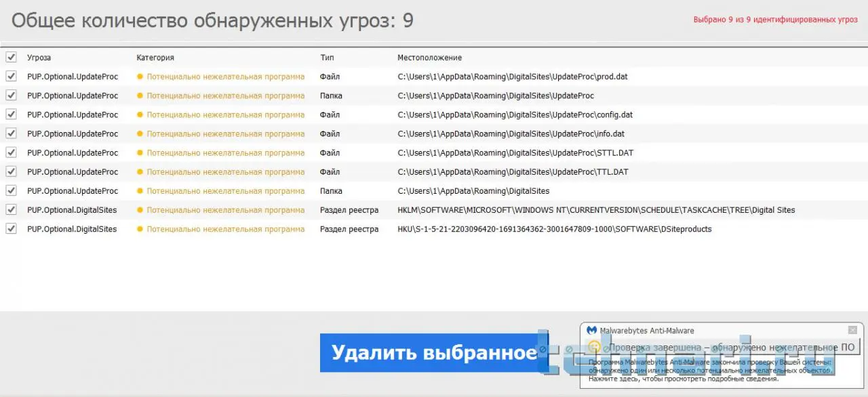
Task: Uncheck the row with path ending Roaming\DigitalSites
Action: 11,190
